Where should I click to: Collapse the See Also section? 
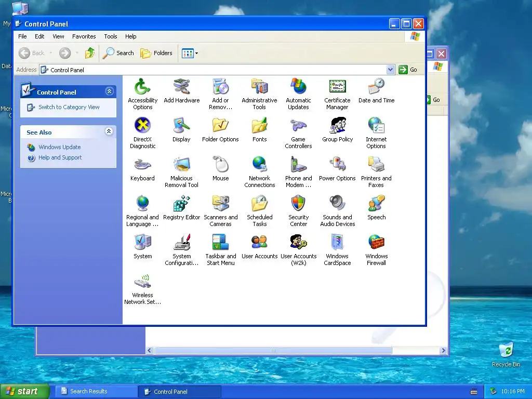(x=109, y=131)
